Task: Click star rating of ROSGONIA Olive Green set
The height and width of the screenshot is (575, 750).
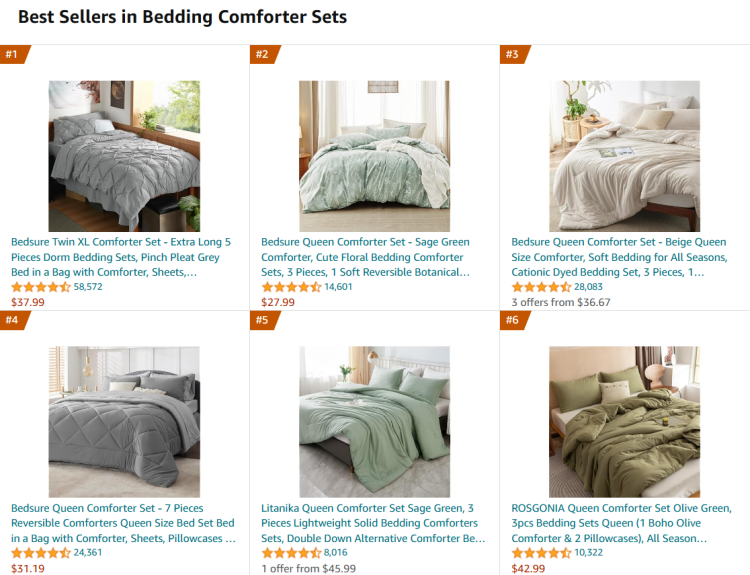Action: coord(541,553)
